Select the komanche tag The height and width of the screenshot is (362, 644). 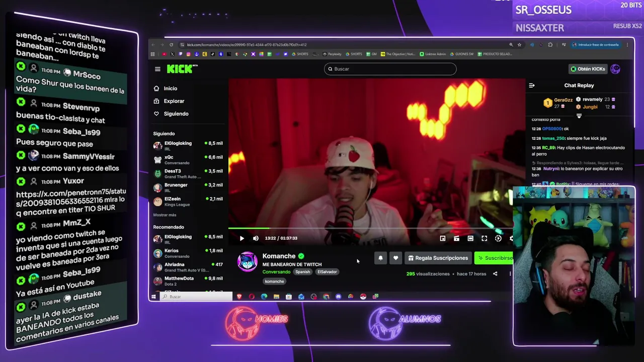point(274,282)
